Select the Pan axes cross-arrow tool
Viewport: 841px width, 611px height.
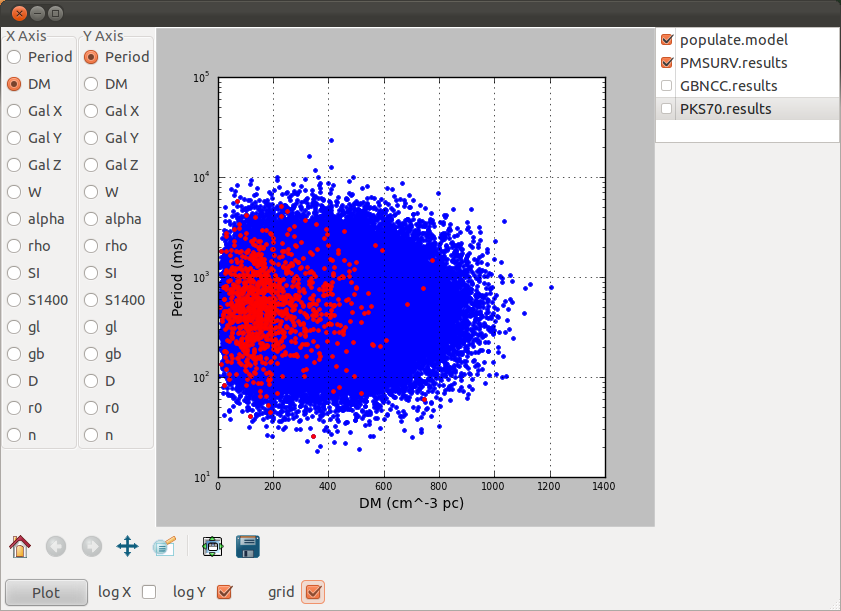127,546
